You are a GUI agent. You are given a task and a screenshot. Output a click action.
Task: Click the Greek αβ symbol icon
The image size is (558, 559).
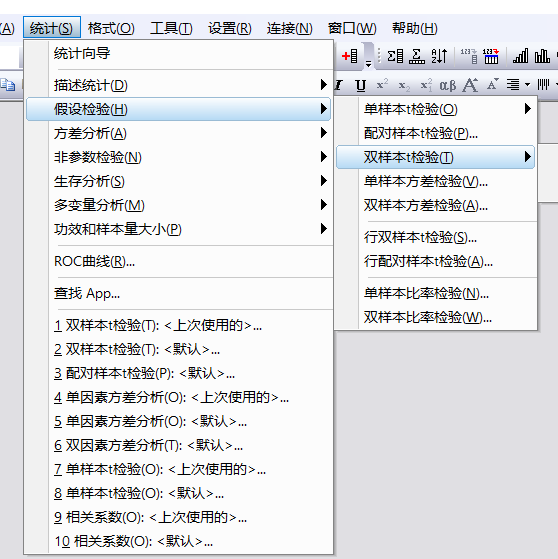click(x=447, y=85)
